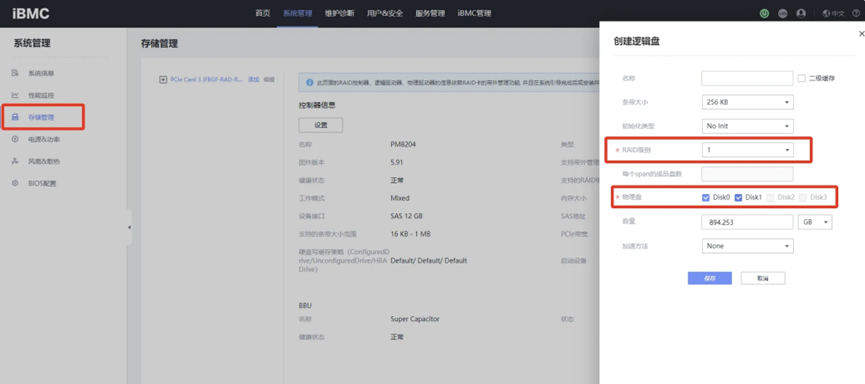This screenshot has height=384, width=865.
Task: Click the disabled Disk2 checkbox
Action: pos(771,197)
